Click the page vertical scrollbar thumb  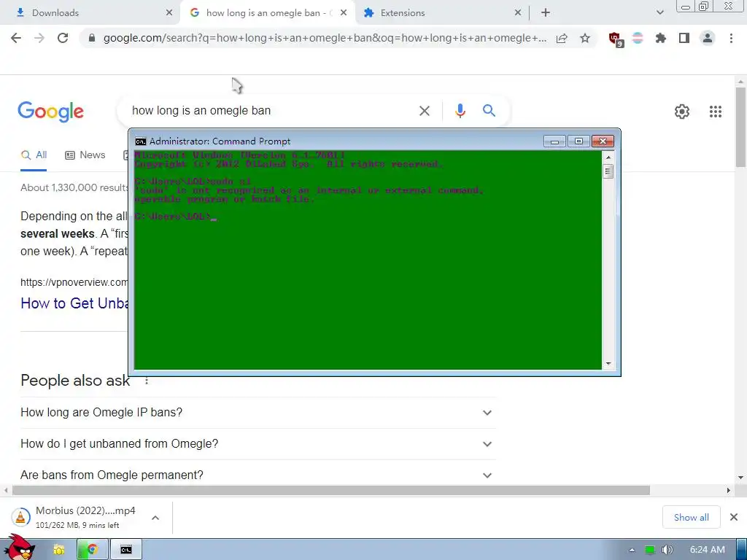pos(740,128)
